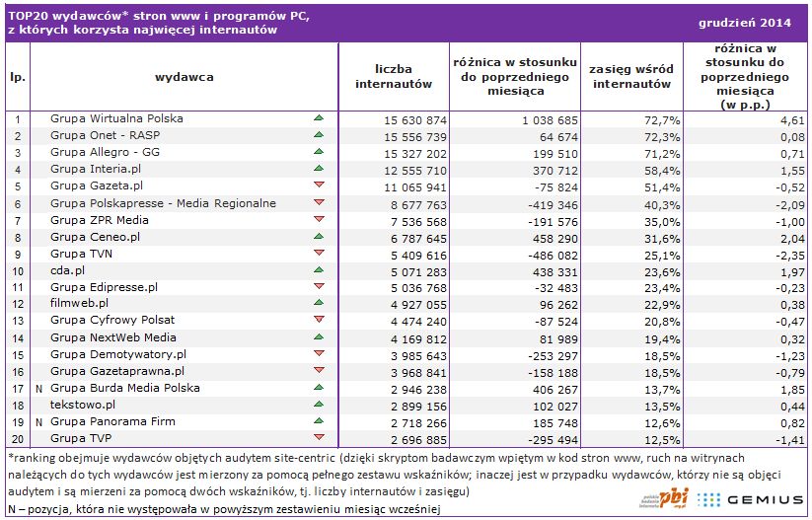
Task: Click the red down arrow beside Grupa TVP
Action: (x=318, y=438)
